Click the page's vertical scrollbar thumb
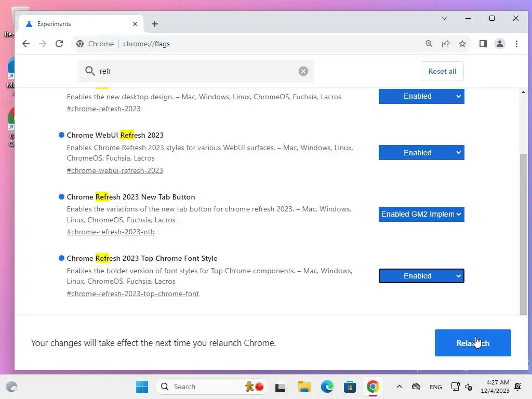Viewport: 532px width, 399px height. click(523, 234)
